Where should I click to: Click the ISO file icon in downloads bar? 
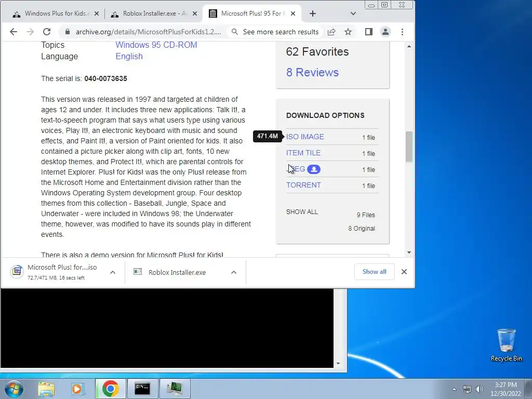pyautogui.click(x=17, y=271)
